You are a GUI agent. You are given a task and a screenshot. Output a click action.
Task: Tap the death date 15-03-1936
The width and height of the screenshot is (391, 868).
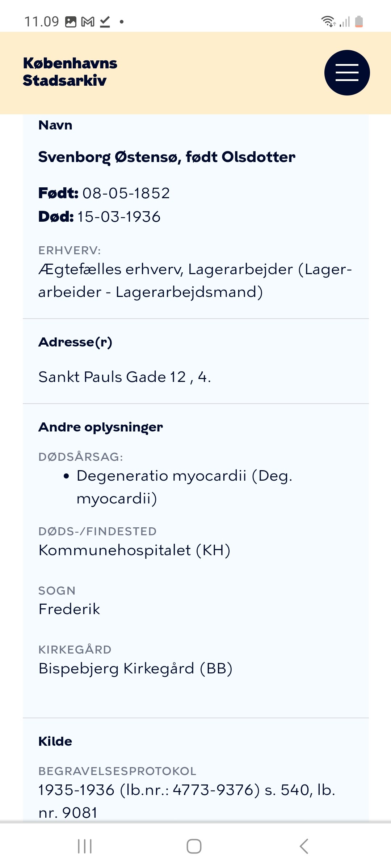click(119, 217)
